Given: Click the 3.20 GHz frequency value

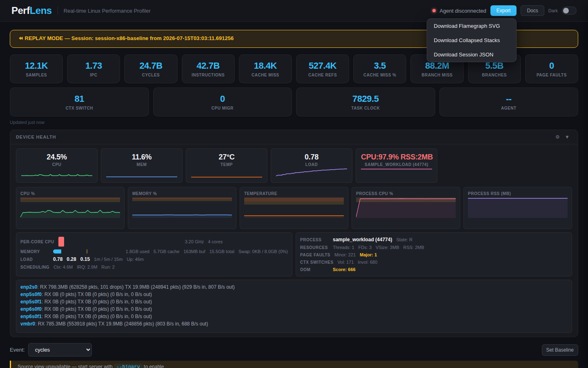Looking at the screenshot, I should click(x=194, y=242).
